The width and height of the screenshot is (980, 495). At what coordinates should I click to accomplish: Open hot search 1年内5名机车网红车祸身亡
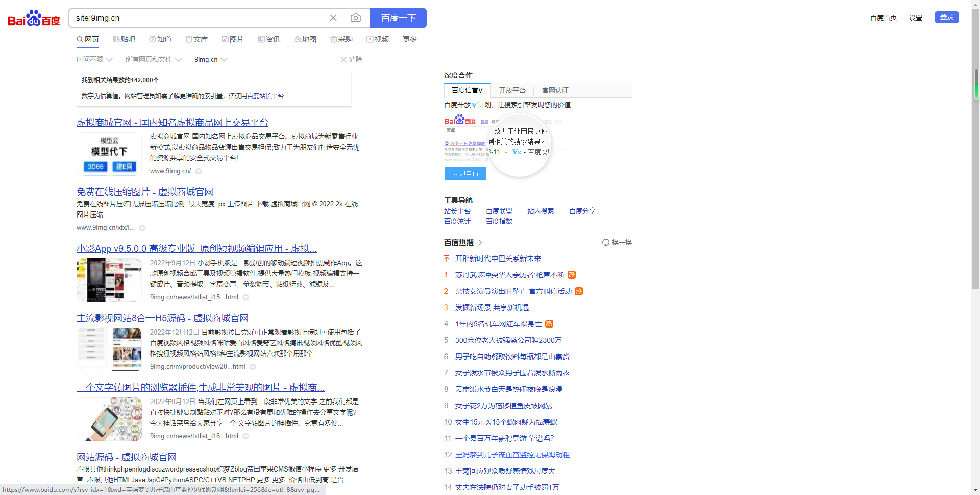point(499,324)
